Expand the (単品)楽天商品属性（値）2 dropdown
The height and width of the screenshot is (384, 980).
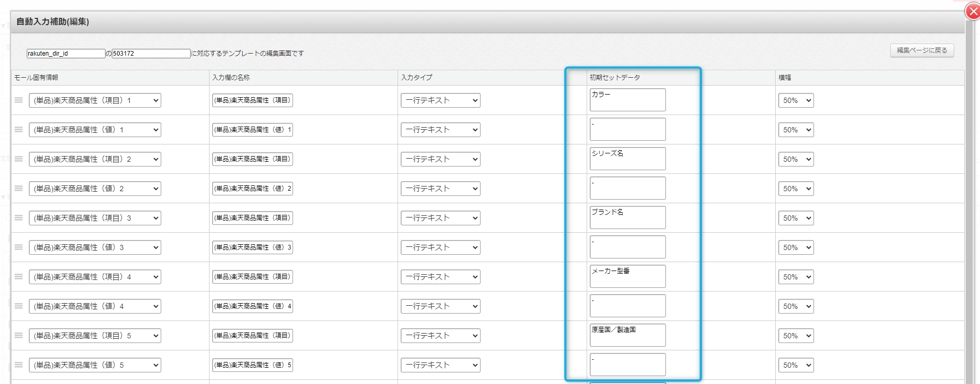pos(95,189)
